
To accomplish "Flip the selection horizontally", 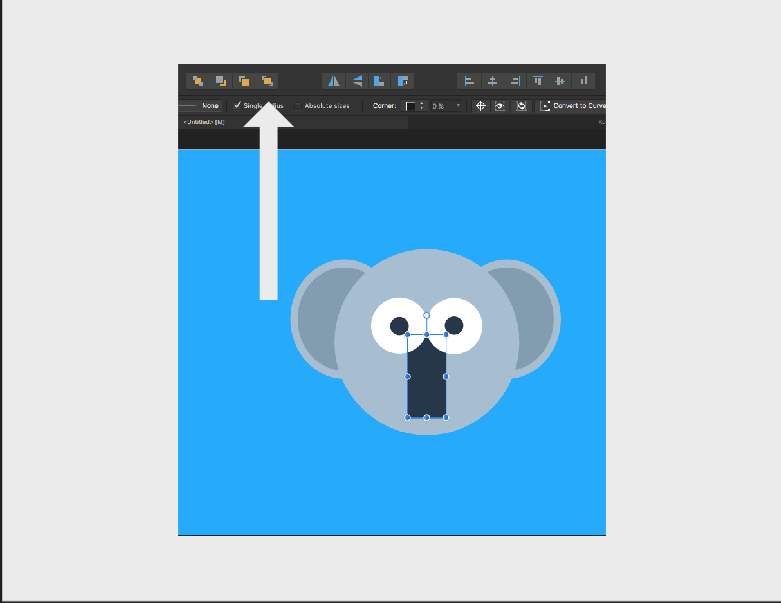I will [x=334, y=81].
